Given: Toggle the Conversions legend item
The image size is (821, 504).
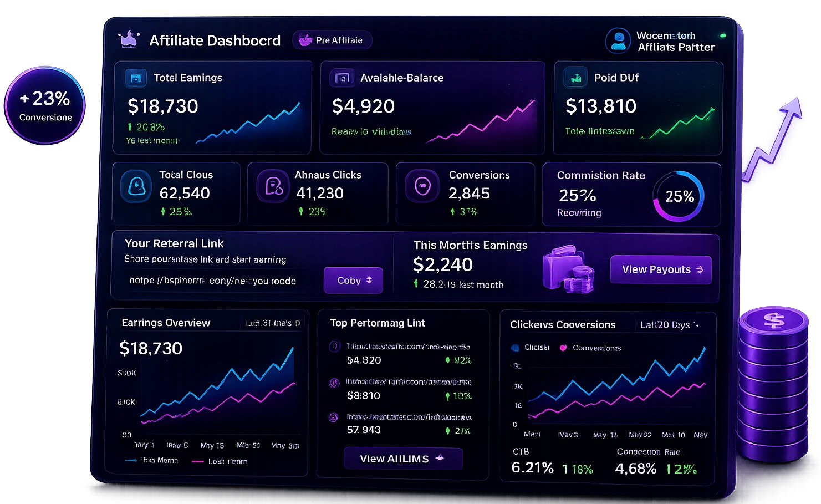Looking at the screenshot, I should [x=590, y=348].
